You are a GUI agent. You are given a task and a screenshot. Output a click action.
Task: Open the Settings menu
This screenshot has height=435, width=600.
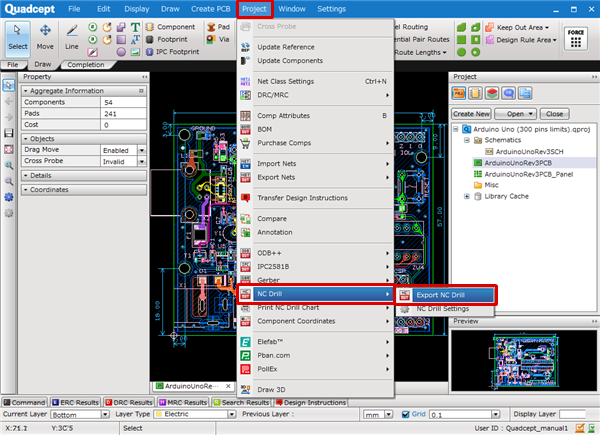(x=331, y=9)
